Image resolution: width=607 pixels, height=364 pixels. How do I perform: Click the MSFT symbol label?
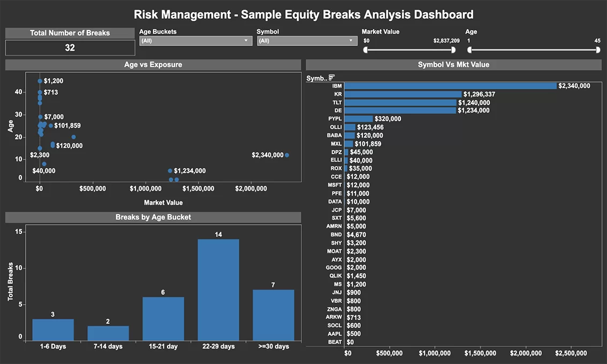tap(335, 185)
